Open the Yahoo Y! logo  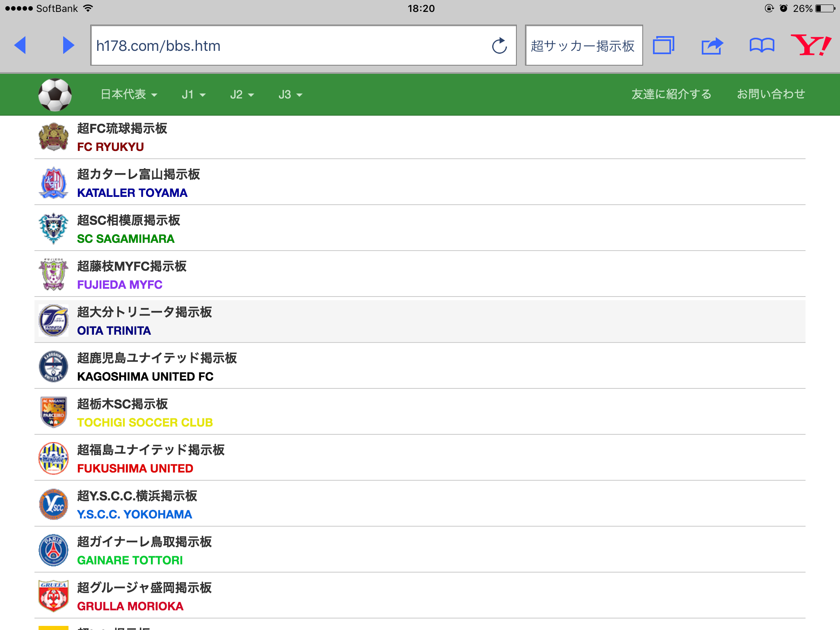811,45
